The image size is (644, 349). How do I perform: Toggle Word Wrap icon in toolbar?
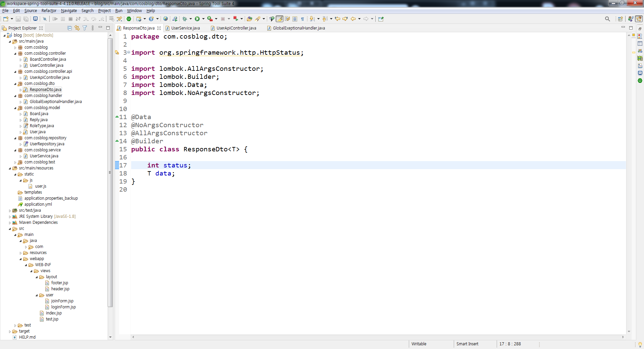pyautogui.click(x=287, y=19)
